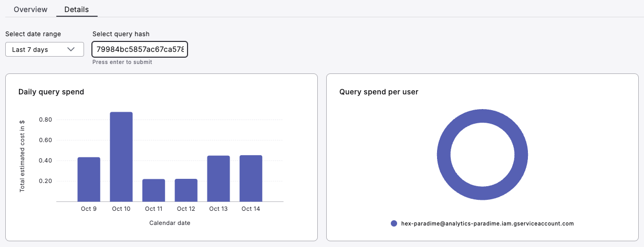This screenshot has height=247, width=644.
Task: Click the Select date range label
Action: [33, 34]
